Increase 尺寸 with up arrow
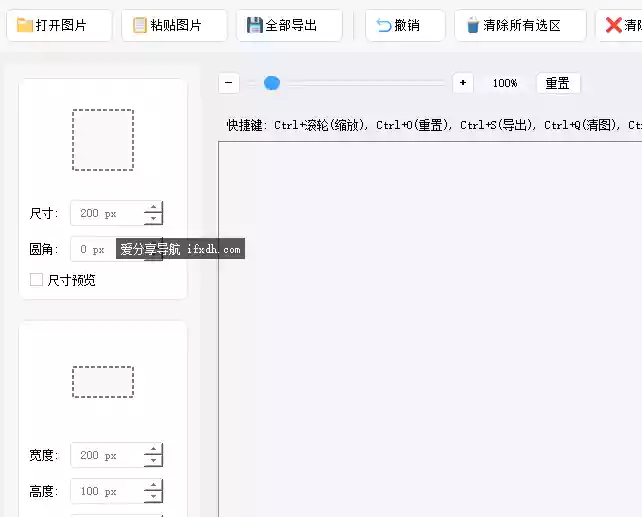The height and width of the screenshot is (517, 642). [153, 207]
